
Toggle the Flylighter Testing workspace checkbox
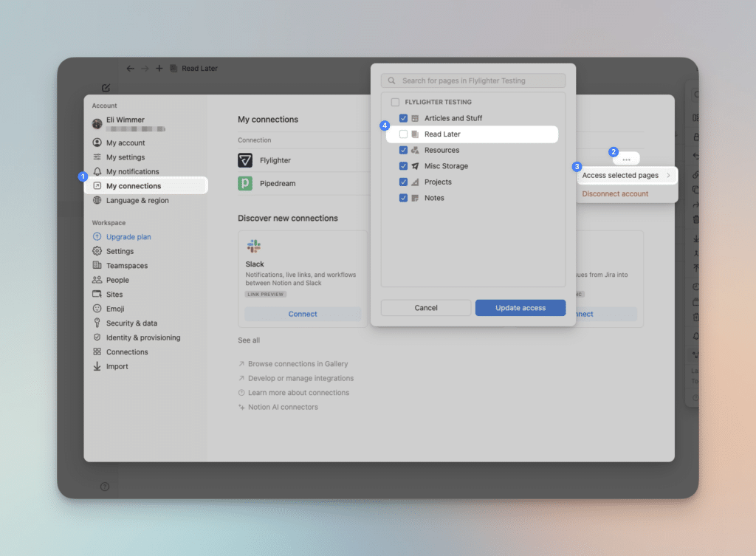[x=395, y=102]
